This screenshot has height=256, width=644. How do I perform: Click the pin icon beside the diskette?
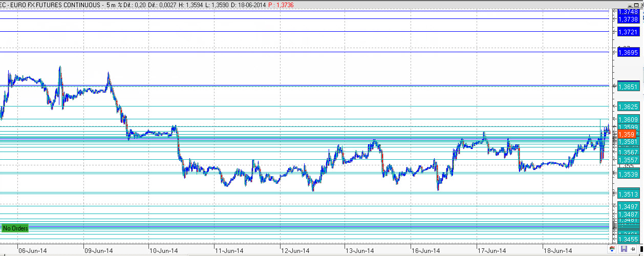(x=632, y=249)
